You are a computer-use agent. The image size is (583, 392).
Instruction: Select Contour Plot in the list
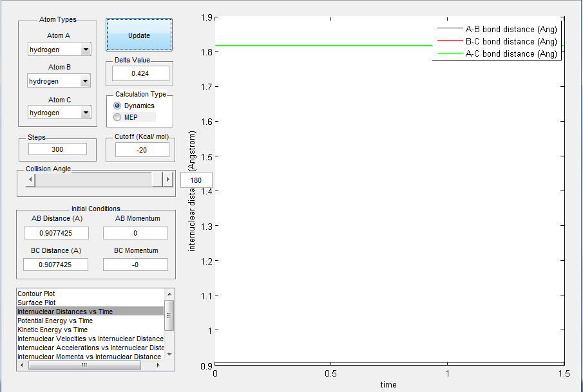click(x=90, y=294)
